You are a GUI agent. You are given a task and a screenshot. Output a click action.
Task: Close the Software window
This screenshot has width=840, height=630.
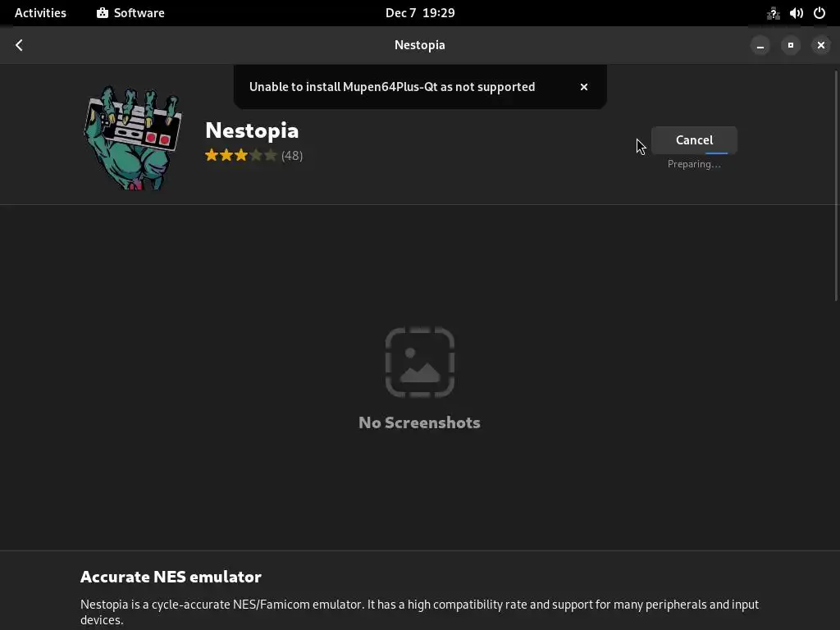coord(820,46)
